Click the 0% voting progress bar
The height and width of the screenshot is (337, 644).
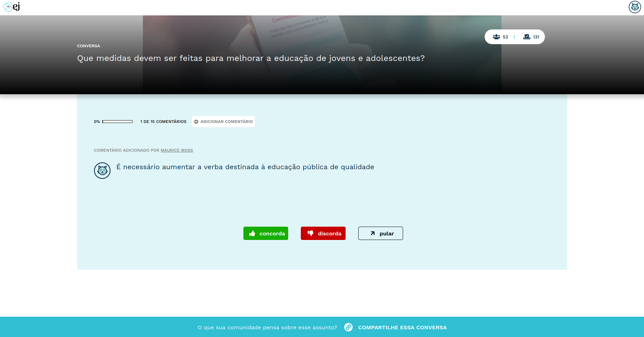click(117, 122)
